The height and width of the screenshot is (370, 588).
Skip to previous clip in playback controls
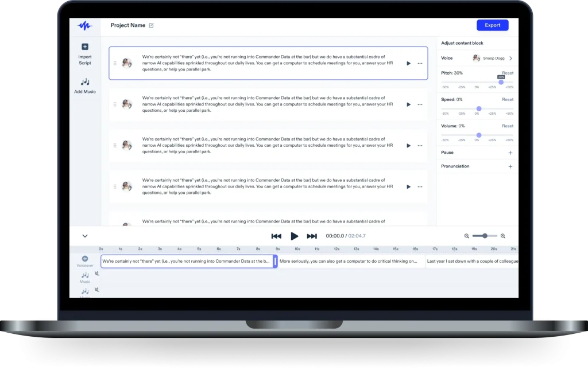tap(276, 236)
